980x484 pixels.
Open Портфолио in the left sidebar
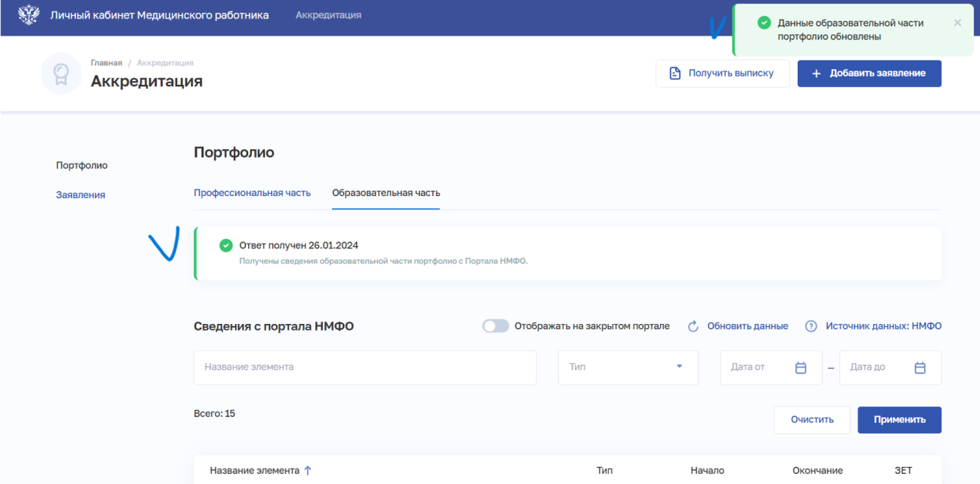pyautogui.click(x=82, y=165)
